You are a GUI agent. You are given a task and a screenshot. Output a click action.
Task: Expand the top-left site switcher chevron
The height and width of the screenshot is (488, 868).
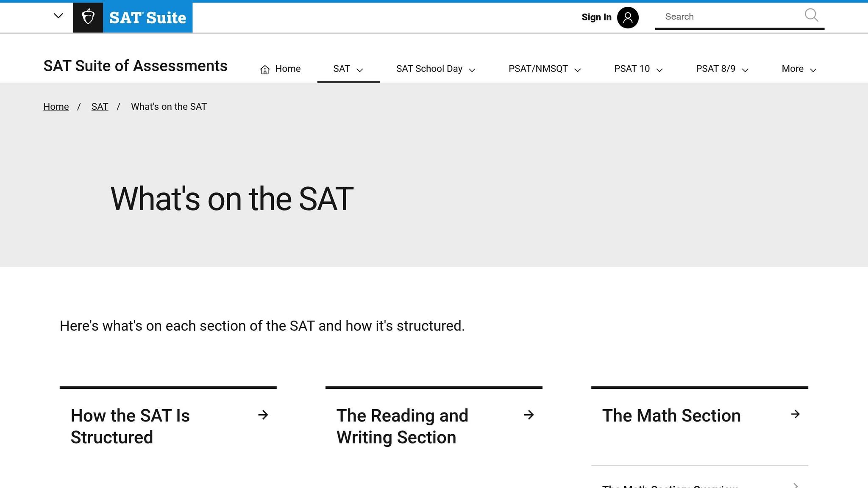[58, 16]
